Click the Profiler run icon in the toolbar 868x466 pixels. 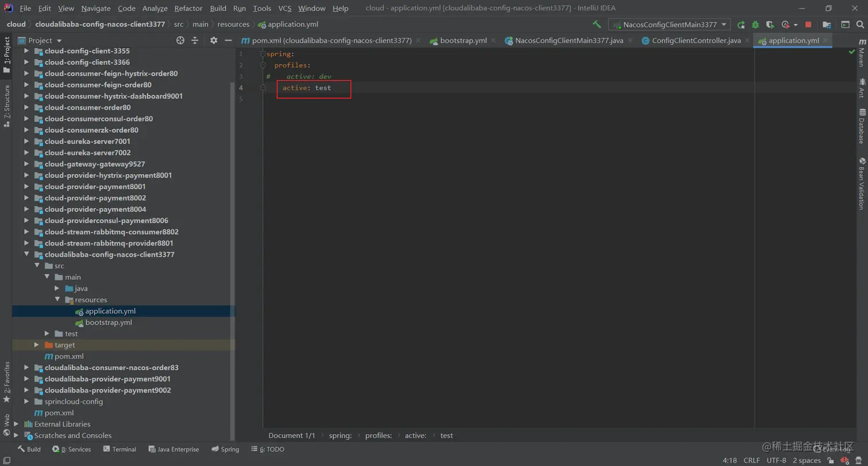[x=785, y=25]
